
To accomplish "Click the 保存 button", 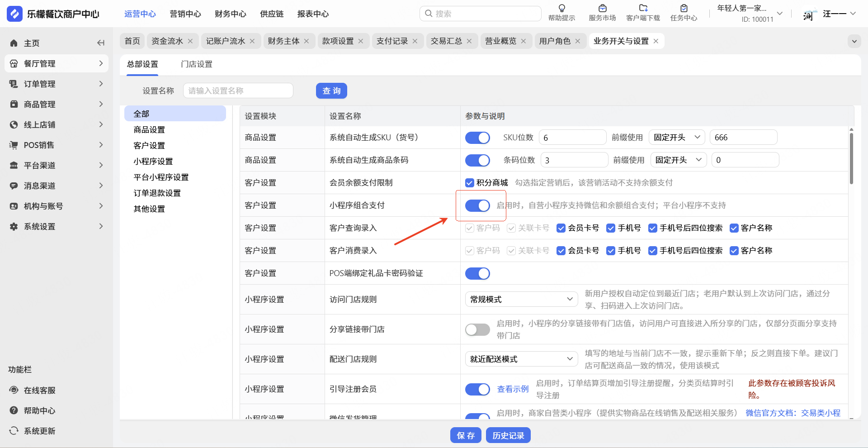I will 465,435.
